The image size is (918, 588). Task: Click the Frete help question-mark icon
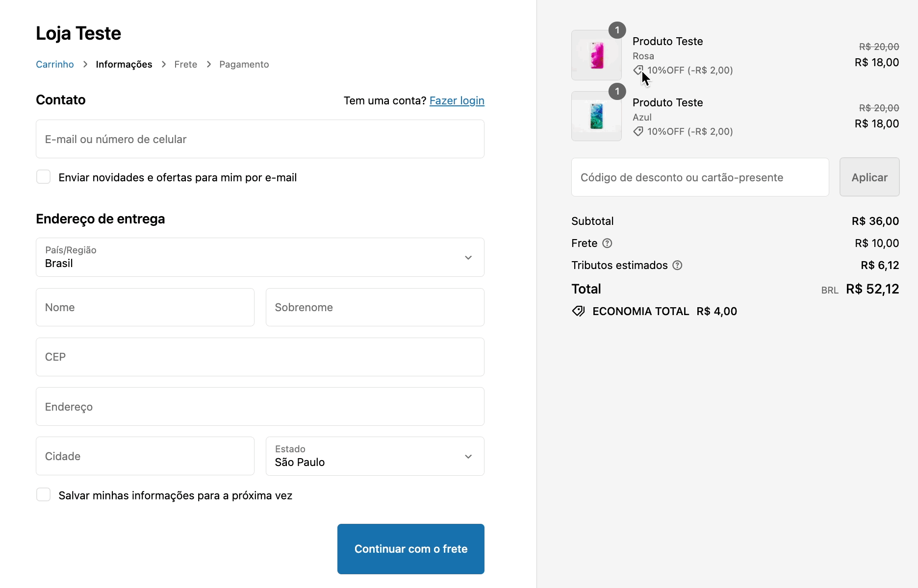click(x=607, y=243)
